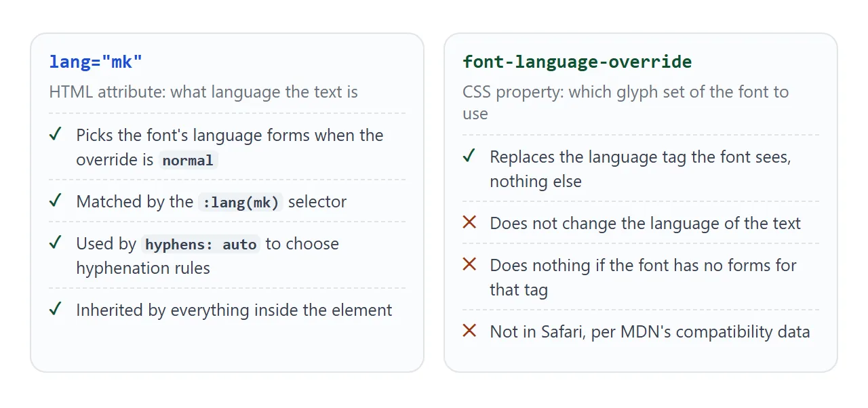This screenshot has width=868, height=408.
Task: Click the cross beside "Does nothing if the font"
Action: (469, 265)
